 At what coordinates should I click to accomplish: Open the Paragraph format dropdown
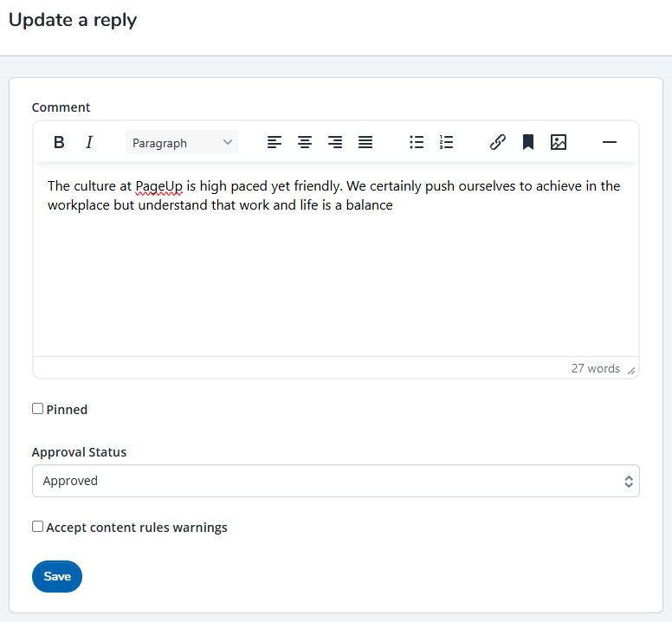pyautogui.click(x=182, y=143)
